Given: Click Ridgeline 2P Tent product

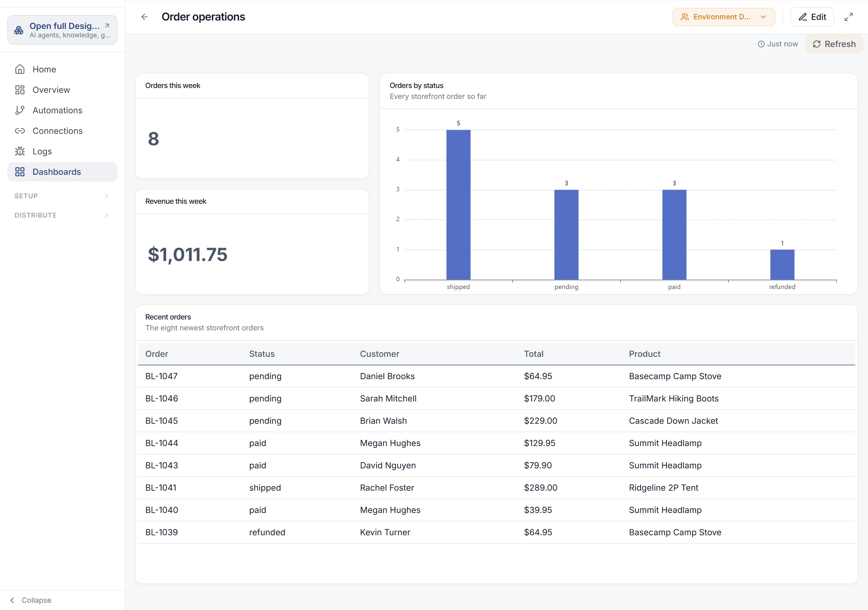Looking at the screenshot, I should 663,488.
